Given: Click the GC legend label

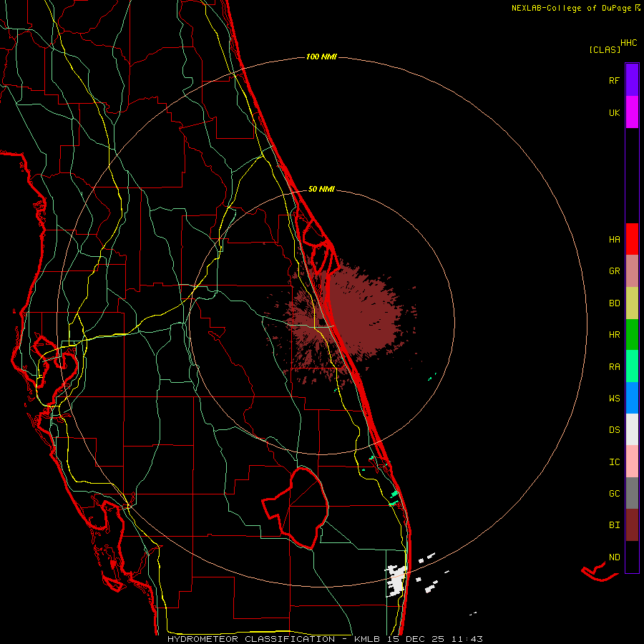Looking at the screenshot, I should (x=614, y=494).
